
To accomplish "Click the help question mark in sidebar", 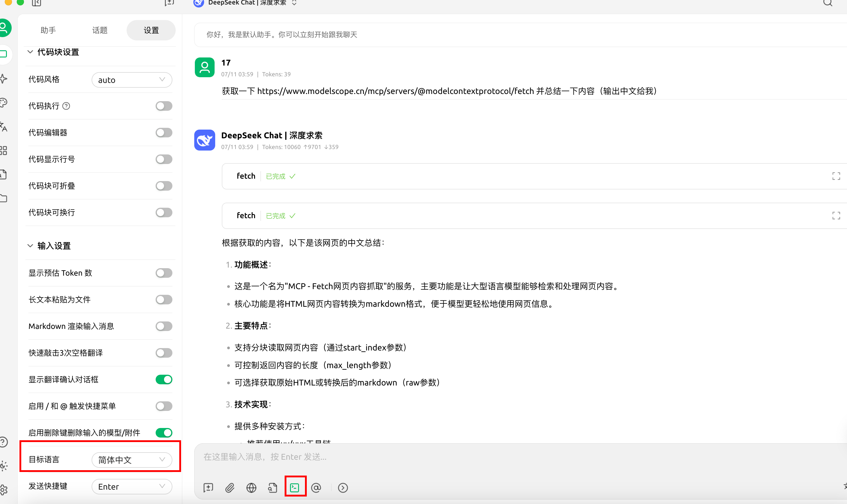I will pyautogui.click(x=3, y=442).
